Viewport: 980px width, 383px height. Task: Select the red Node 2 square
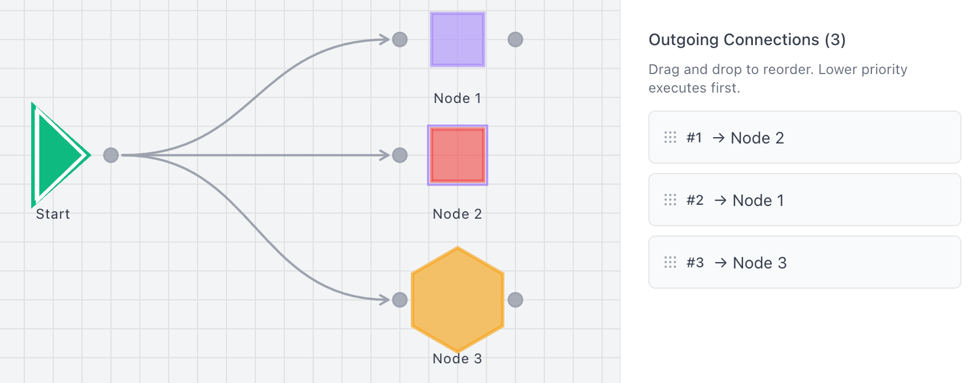[x=457, y=155]
